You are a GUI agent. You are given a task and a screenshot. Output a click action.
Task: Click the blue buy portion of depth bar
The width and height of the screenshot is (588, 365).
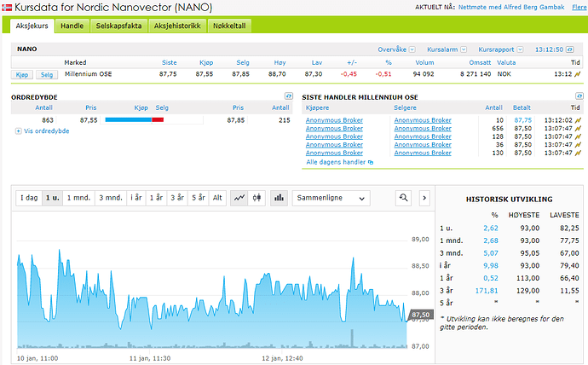click(x=128, y=119)
